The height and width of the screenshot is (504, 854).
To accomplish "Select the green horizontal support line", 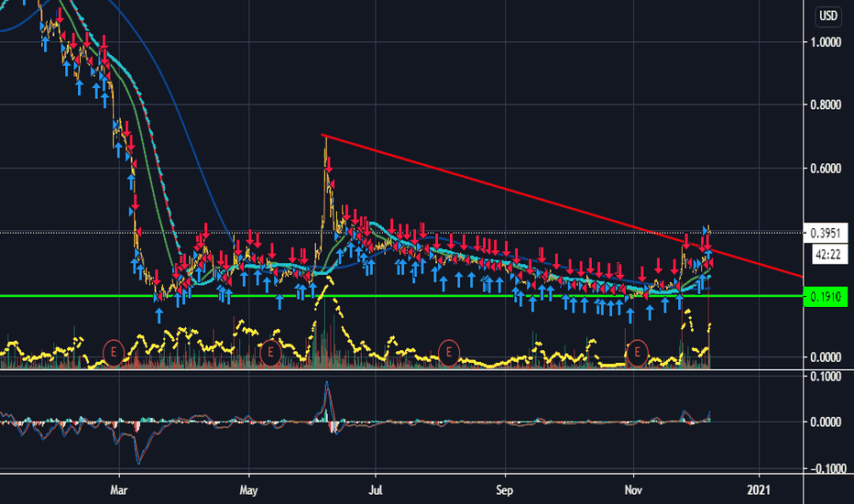I will click(x=401, y=296).
